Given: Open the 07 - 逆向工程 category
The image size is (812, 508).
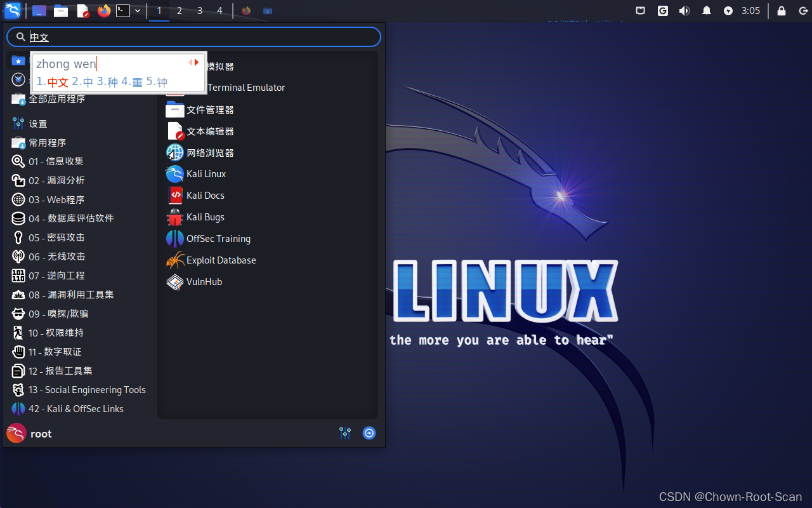Looking at the screenshot, I should 81,276.
